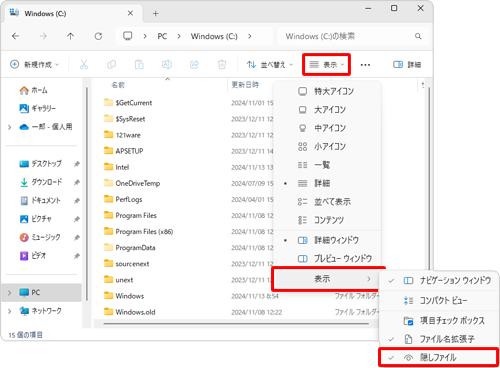
Task: Expand the OneDrive 一郎 - 個人用 tree node
Action: 9,127
